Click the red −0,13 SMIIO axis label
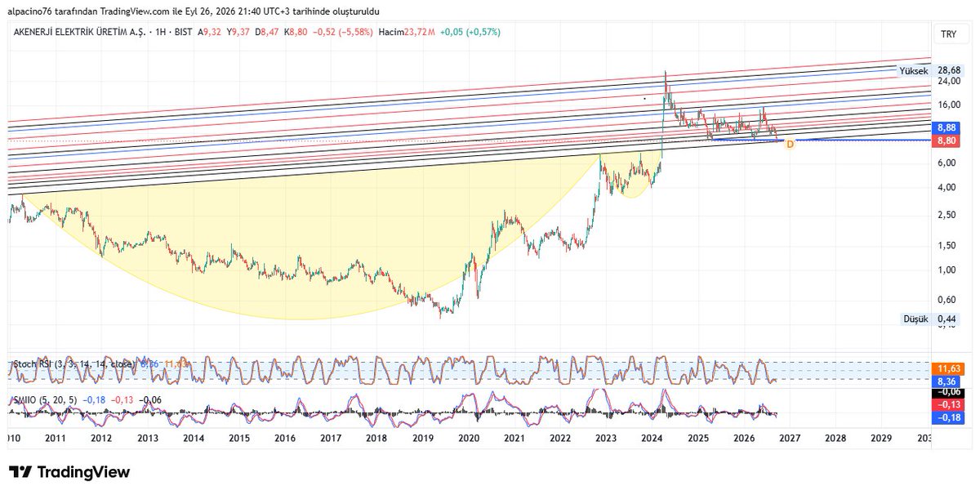980x495 pixels. pyautogui.click(x=947, y=405)
